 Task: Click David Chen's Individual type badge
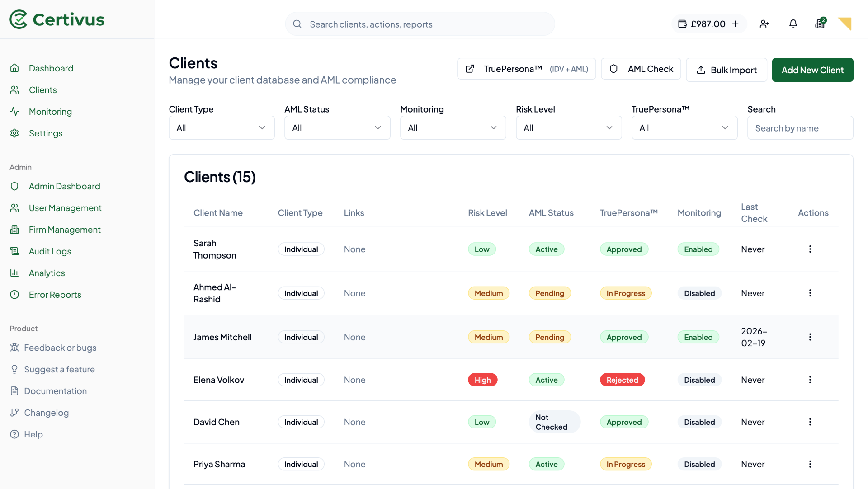301,422
